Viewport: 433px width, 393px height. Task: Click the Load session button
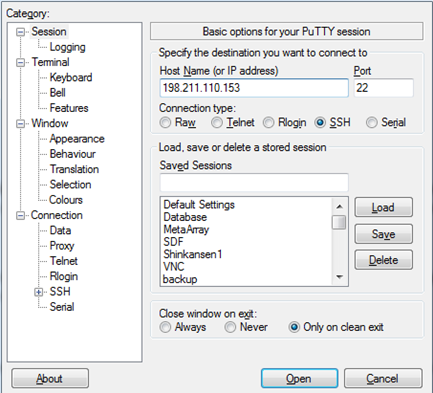coord(383,207)
